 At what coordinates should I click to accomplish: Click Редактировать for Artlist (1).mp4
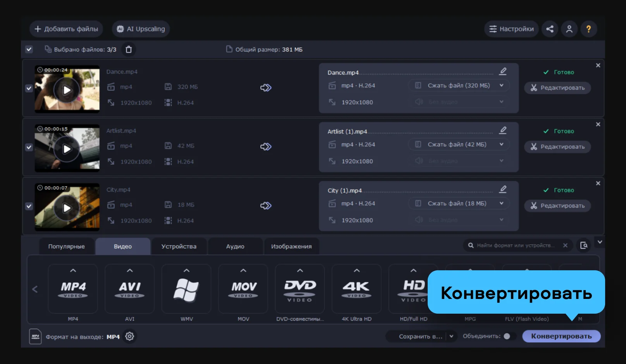557,147
